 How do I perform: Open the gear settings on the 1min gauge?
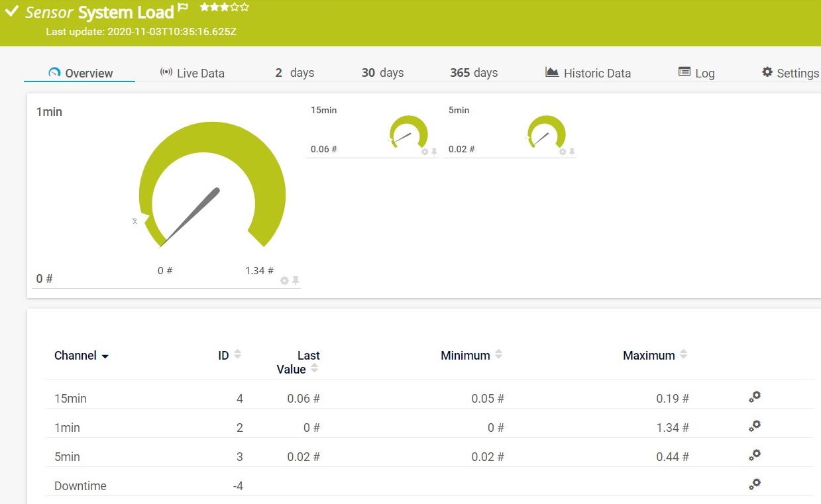(x=285, y=280)
